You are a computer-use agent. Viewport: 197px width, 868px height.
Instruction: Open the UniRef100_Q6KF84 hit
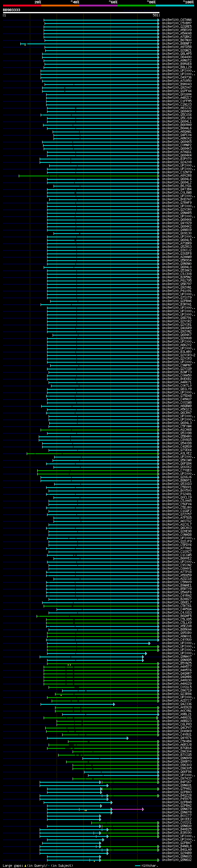[x=177, y=772]
